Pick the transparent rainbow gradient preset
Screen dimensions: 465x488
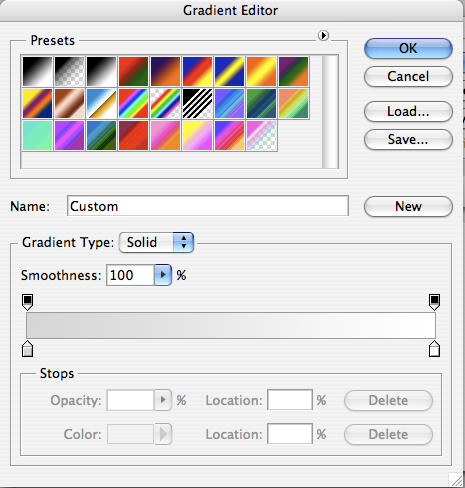point(165,103)
